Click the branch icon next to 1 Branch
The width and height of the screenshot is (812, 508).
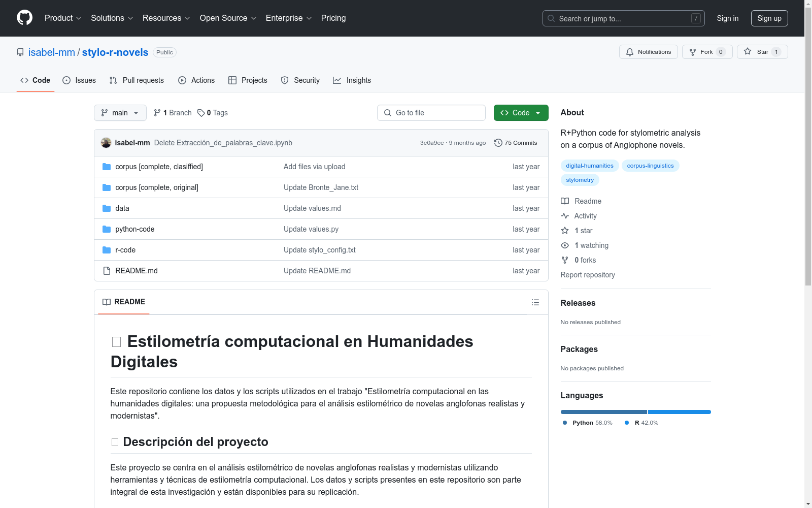point(157,113)
